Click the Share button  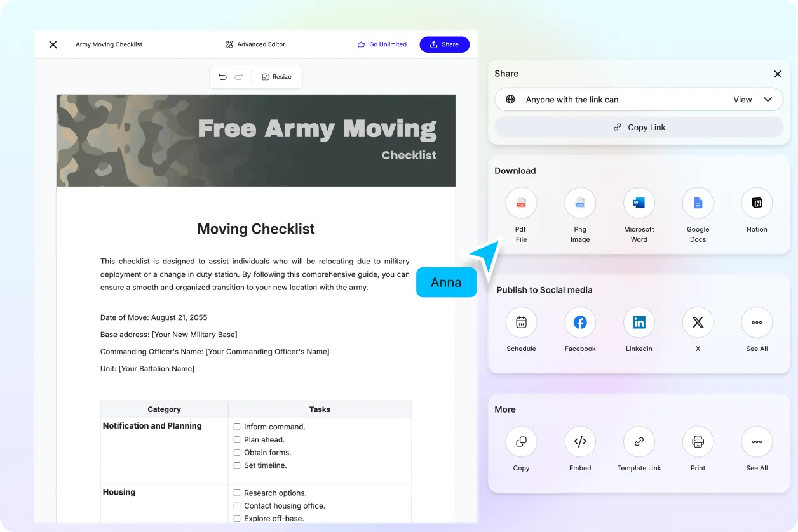pyautogui.click(x=444, y=44)
